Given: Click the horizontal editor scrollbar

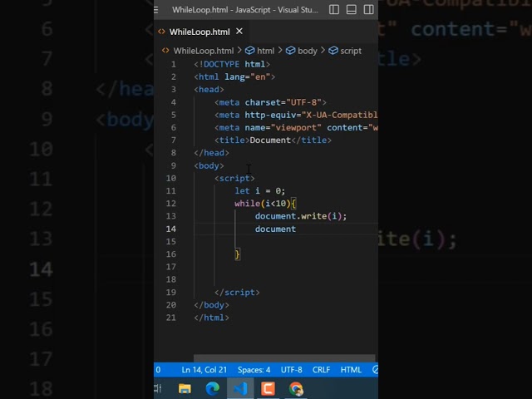Looking at the screenshot, I should (x=284, y=358).
